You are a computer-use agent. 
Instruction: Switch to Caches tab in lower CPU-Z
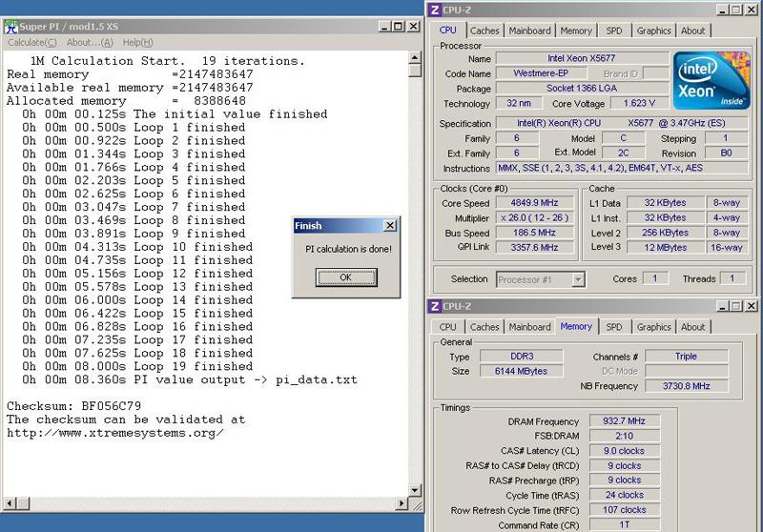pos(485,327)
